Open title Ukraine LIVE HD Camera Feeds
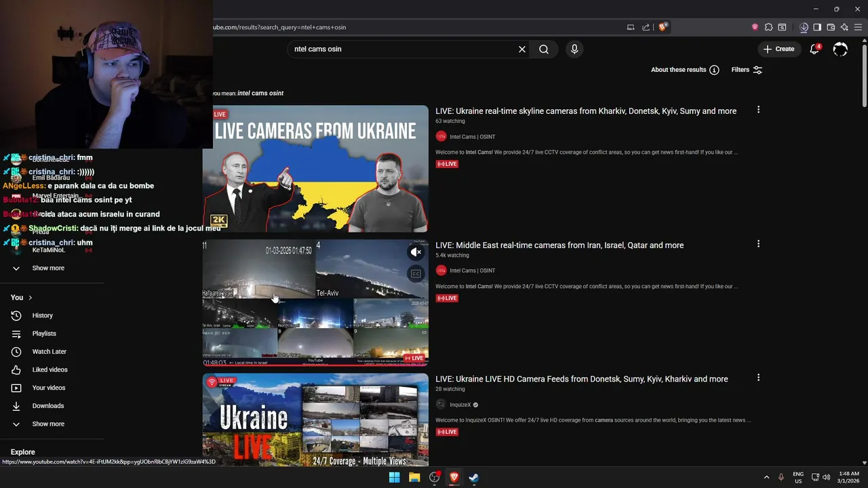The width and height of the screenshot is (868, 488). coord(582,379)
